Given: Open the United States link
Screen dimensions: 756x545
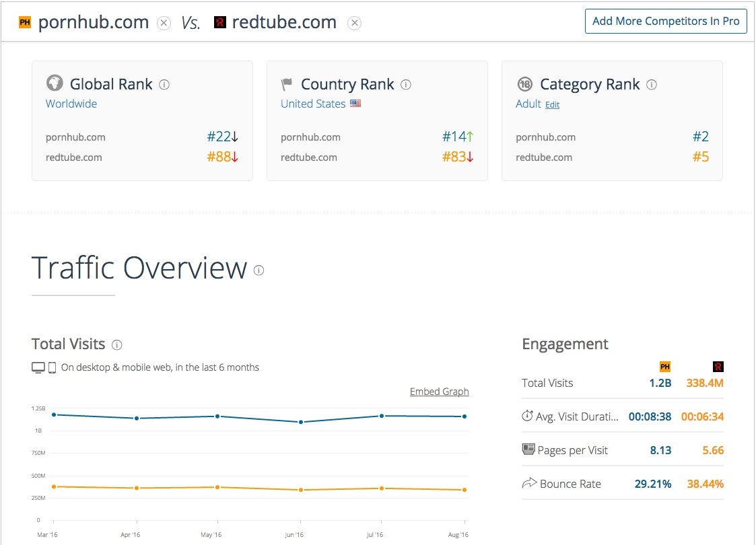Looking at the screenshot, I should click(x=313, y=104).
